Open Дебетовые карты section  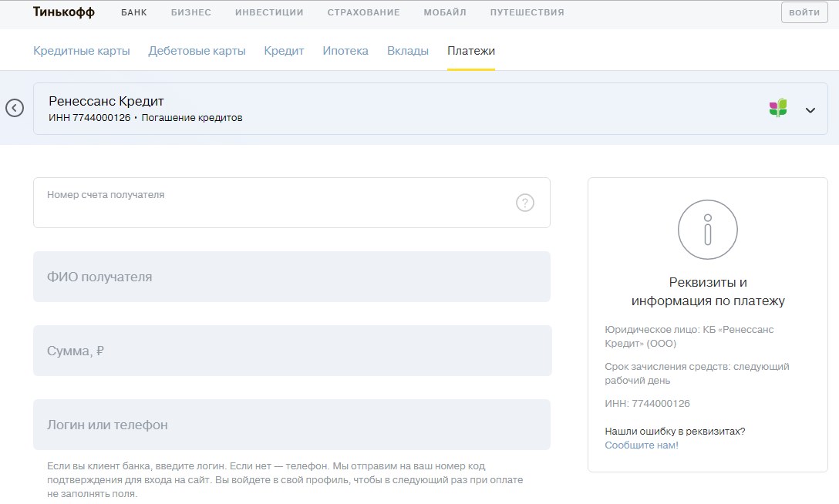tap(197, 51)
